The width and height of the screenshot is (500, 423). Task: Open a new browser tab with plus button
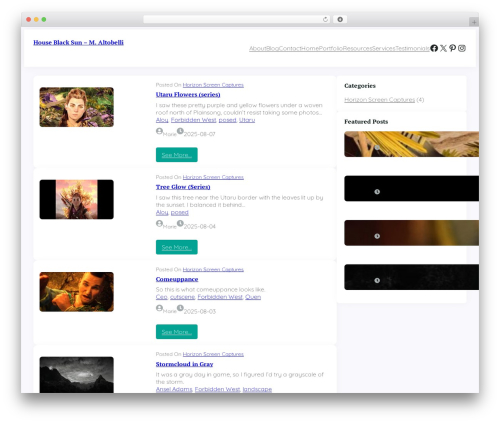pyautogui.click(x=474, y=22)
